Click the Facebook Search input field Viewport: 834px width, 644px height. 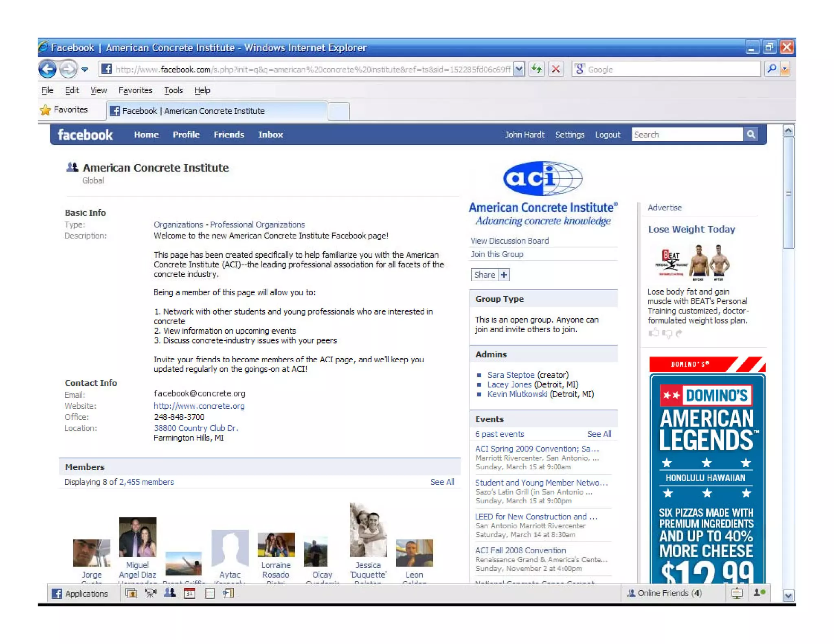[687, 134]
